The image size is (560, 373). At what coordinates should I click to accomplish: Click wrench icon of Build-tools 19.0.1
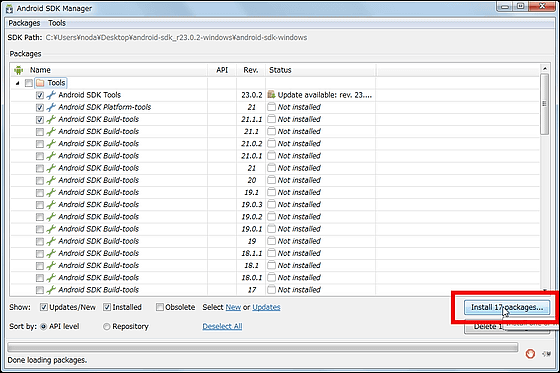coord(51,229)
